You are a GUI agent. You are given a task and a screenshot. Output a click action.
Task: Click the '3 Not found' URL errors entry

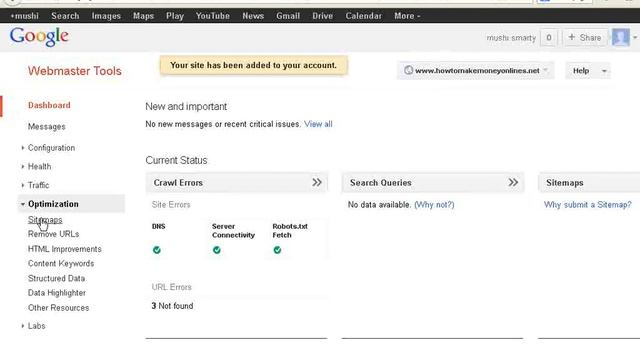(x=172, y=306)
